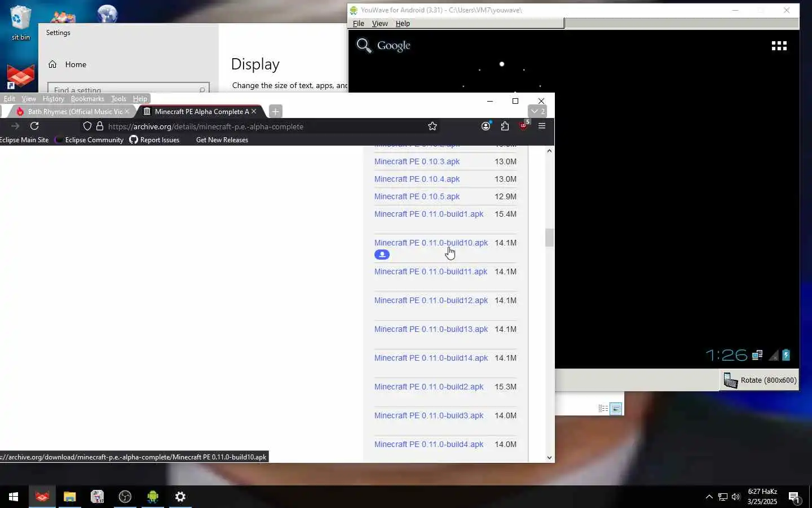Open the YouWave Help menu
This screenshot has width=812, height=508.
[403, 23]
